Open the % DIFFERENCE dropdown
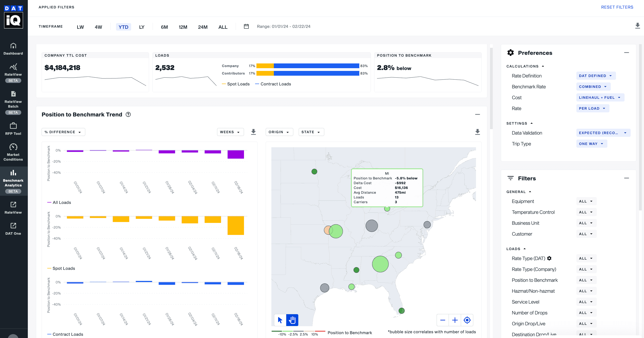 click(63, 132)
